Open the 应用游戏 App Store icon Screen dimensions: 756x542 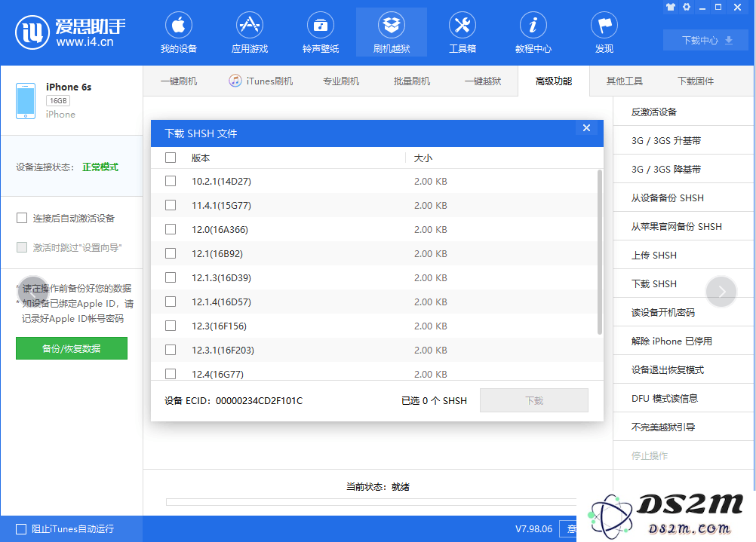pyautogui.click(x=250, y=25)
